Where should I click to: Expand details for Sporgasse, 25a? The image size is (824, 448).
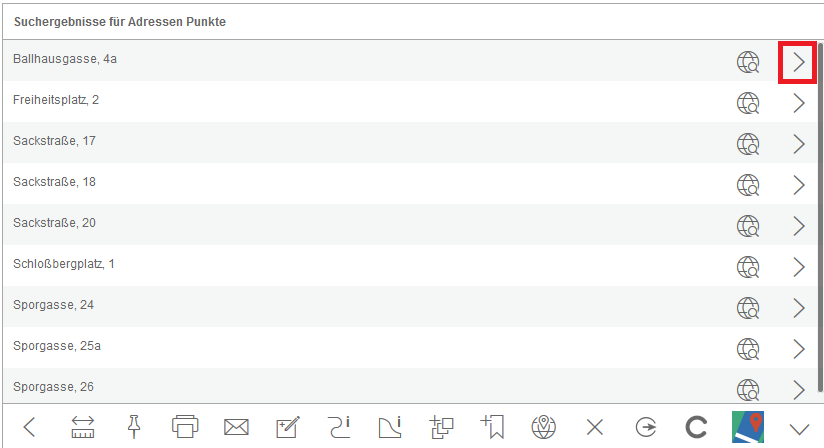[x=798, y=349]
